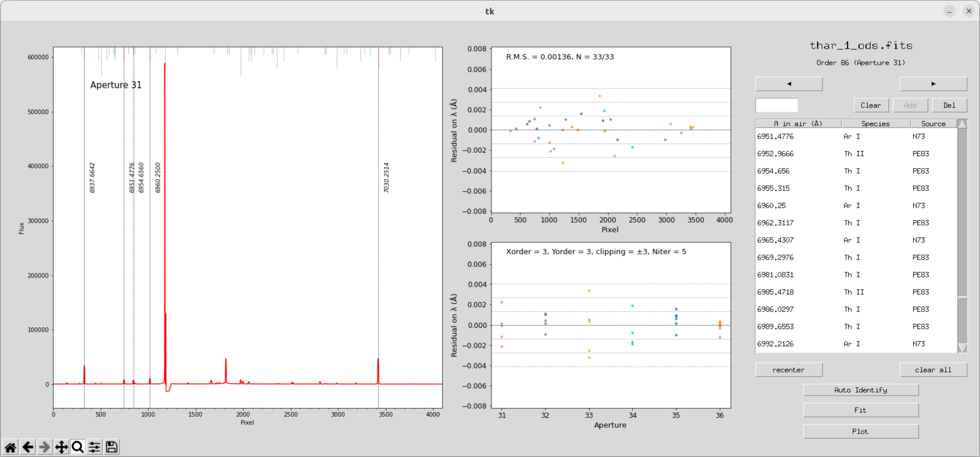The width and height of the screenshot is (980, 457).
Task: Click the Home reset view icon
Action: 10,447
